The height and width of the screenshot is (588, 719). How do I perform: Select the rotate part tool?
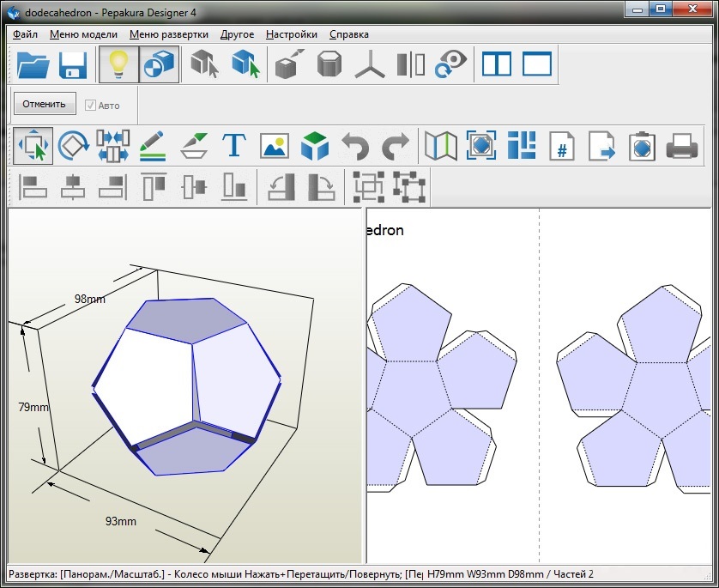(73, 146)
